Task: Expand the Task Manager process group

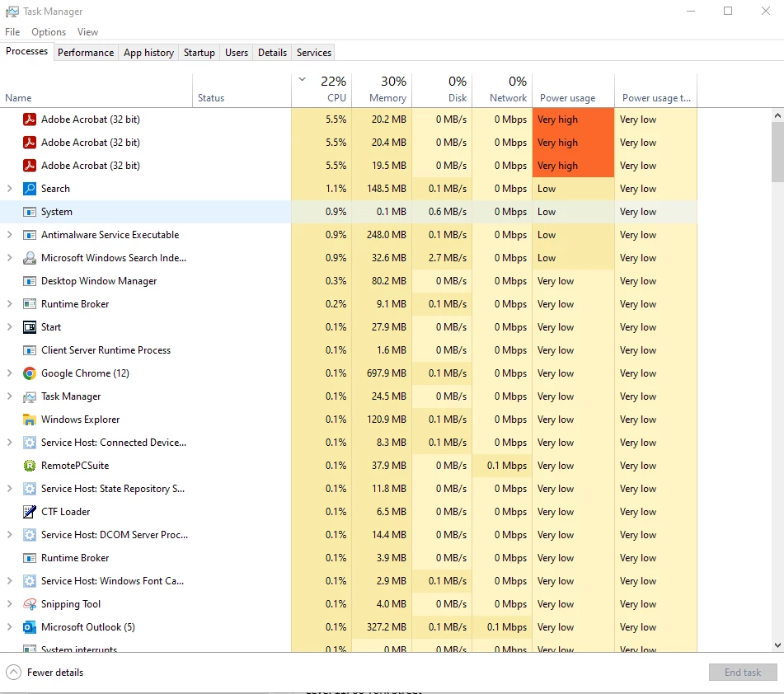Action: (x=10, y=396)
